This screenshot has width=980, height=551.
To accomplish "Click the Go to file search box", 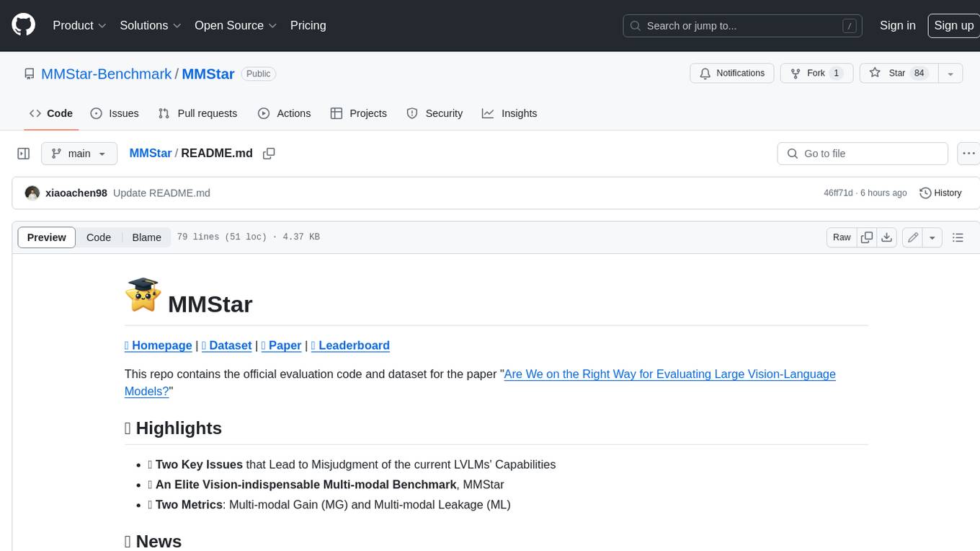I will 863,154.
